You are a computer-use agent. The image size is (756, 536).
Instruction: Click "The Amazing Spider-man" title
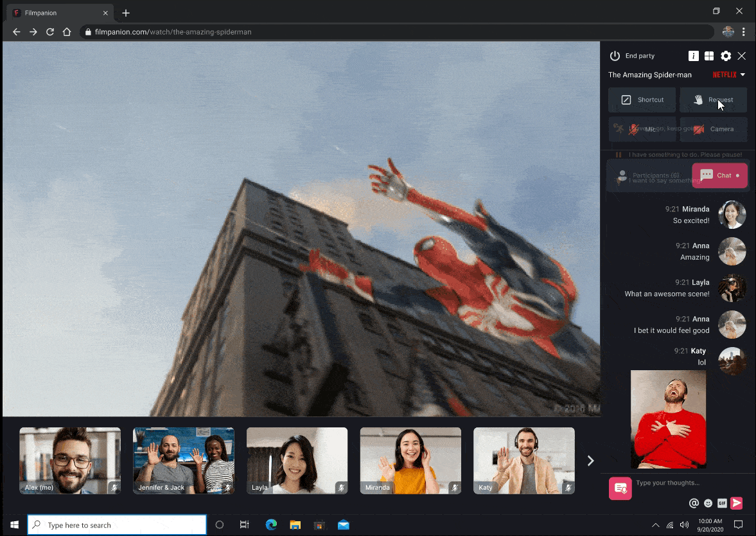click(650, 75)
